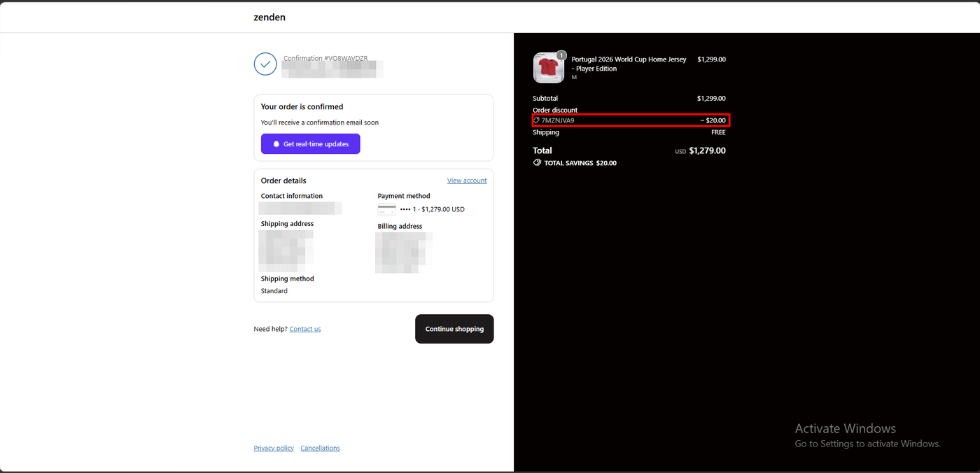Viewport: 980px width, 473px height.
Task: Click the Order details heading
Action: click(283, 181)
